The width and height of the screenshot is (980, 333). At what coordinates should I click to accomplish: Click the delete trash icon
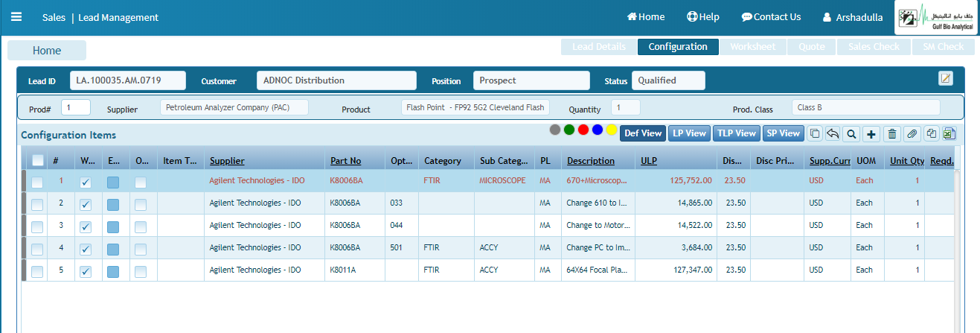click(891, 134)
